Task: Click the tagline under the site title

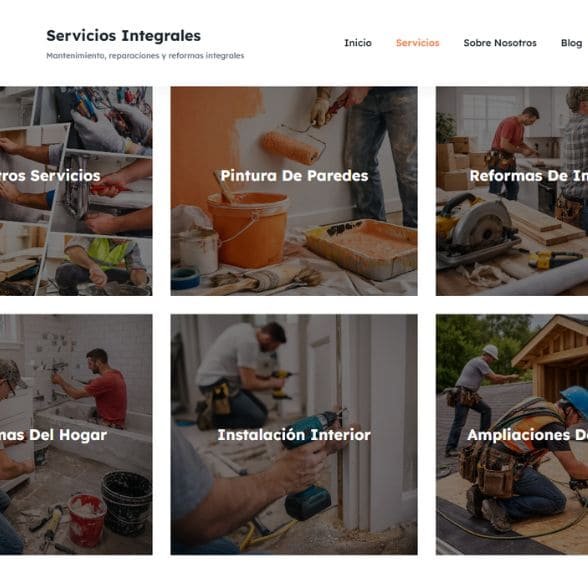Action: tap(145, 56)
